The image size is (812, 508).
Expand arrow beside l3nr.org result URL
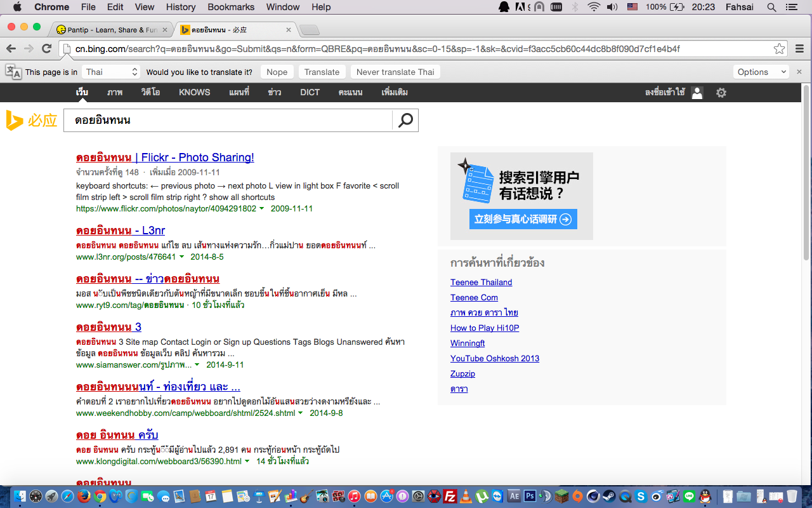[x=181, y=257]
